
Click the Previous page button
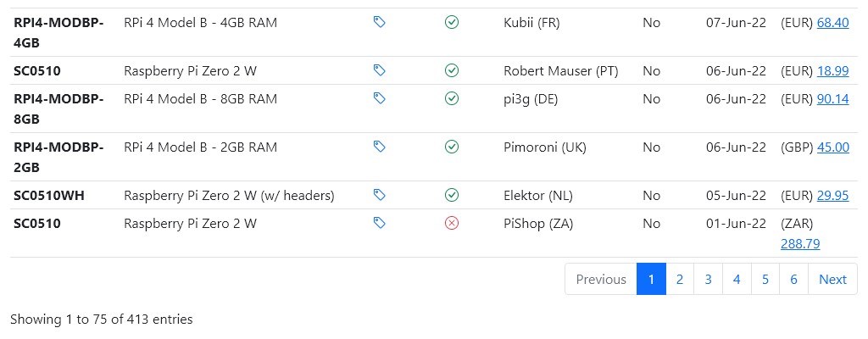pos(601,279)
